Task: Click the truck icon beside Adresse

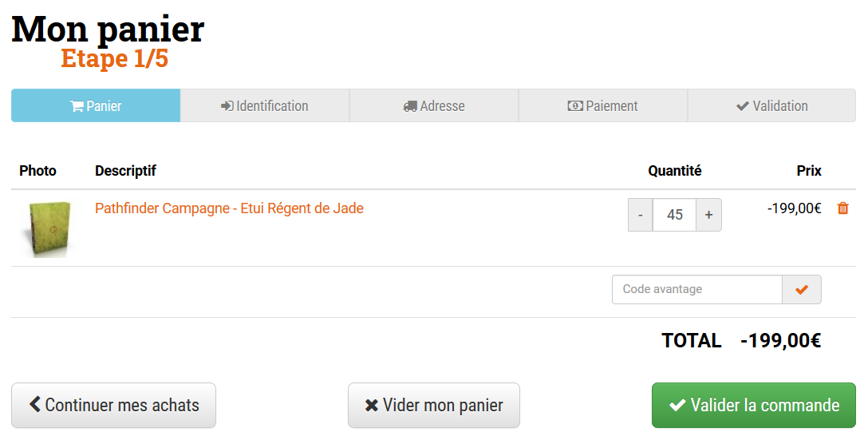Action: (x=410, y=106)
